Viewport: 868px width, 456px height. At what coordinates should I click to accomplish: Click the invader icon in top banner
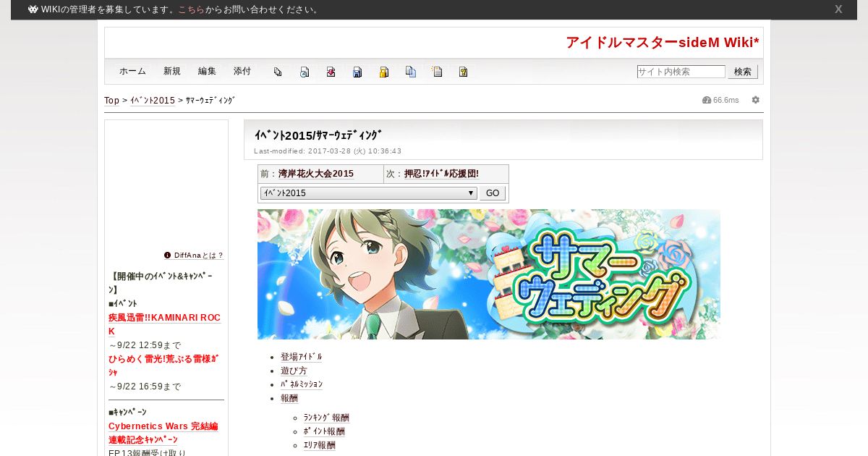[33, 9]
